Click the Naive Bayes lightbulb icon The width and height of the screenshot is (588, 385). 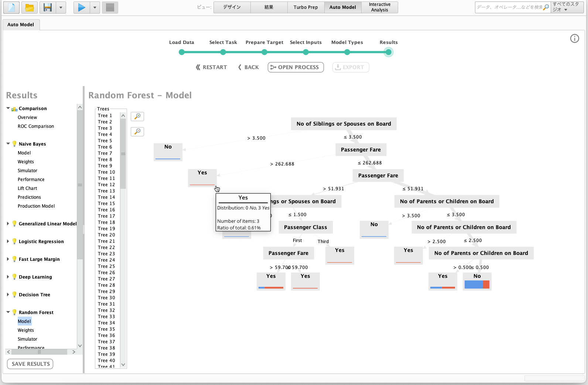(x=14, y=144)
